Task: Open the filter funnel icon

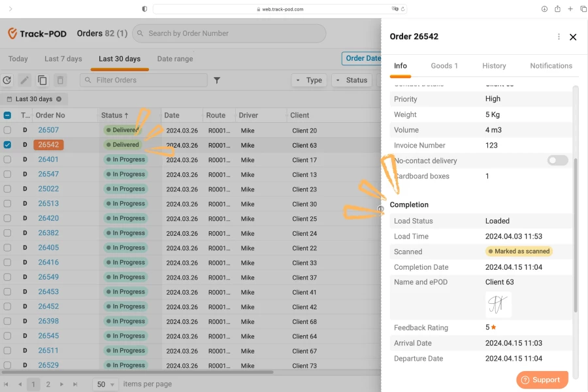Action: pos(218,80)
